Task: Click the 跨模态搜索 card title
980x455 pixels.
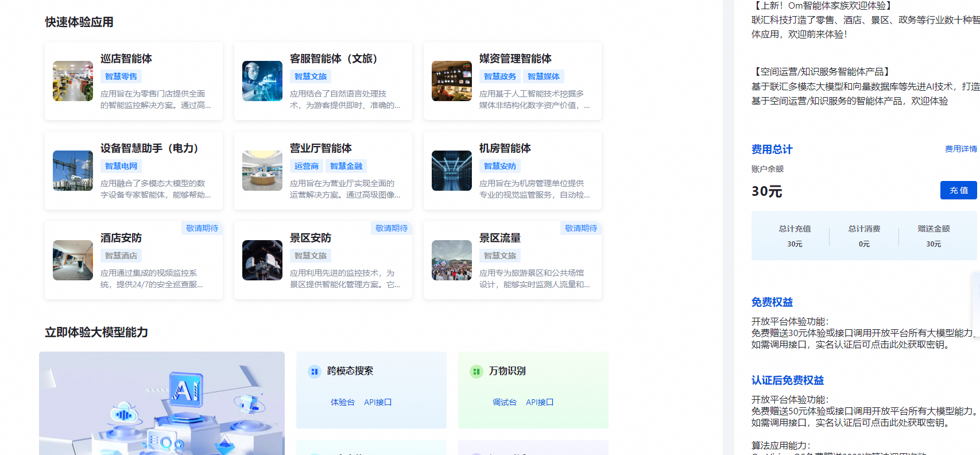Action: point(350,371)
